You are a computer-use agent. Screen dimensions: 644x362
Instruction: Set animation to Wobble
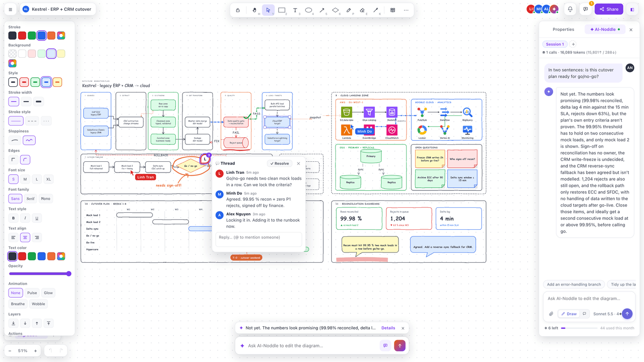[x=38, y=304]
